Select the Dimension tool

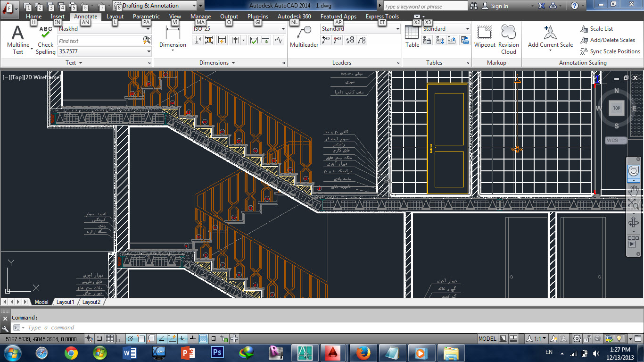(173, 37)
